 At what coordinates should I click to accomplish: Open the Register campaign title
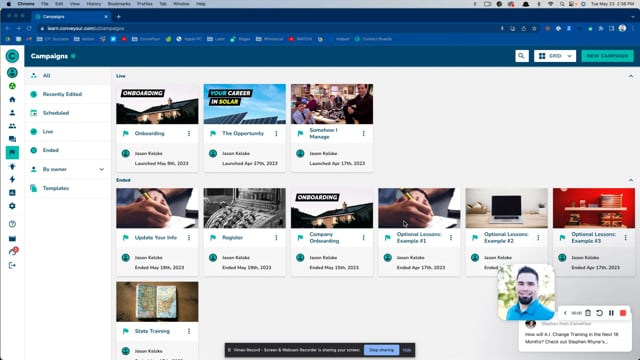(232, 238)
